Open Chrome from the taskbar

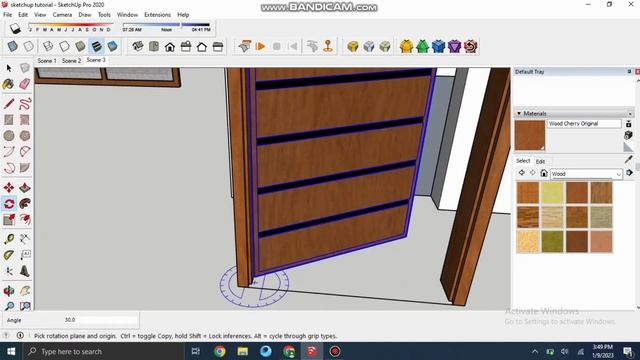coord(220,351)
